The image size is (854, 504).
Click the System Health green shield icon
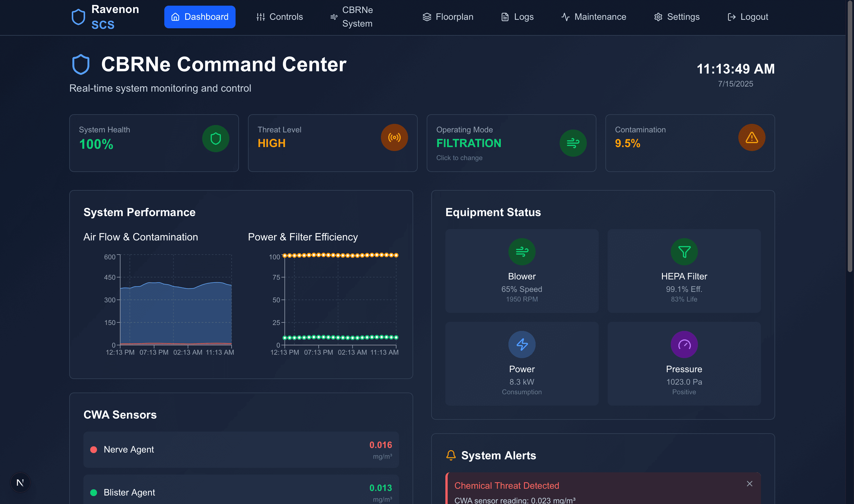(x=216, y=139)
